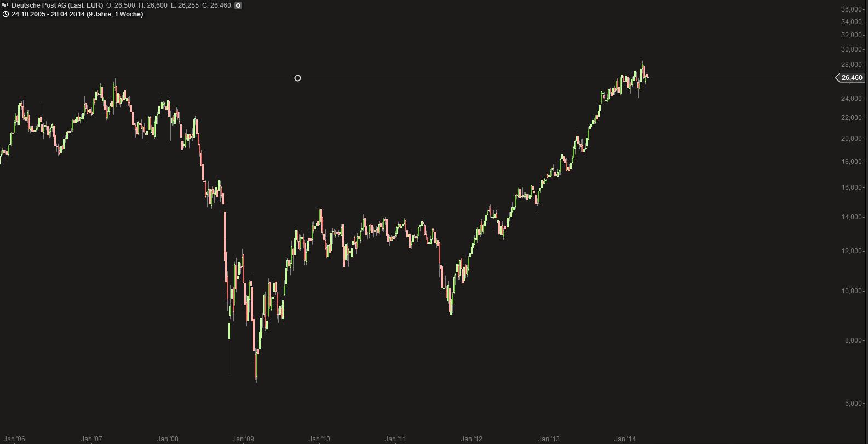Click the 6,000 price axis label
The height and width of the screenshot is (444, 868).
click(853, 403)
